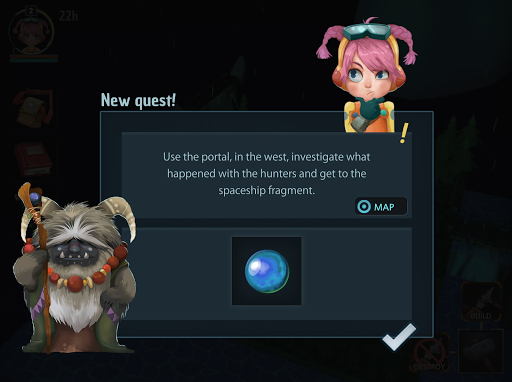Screen dimensions: 512x382
Task: Select the blue orb reward item
Action: [x=267, y=271]
